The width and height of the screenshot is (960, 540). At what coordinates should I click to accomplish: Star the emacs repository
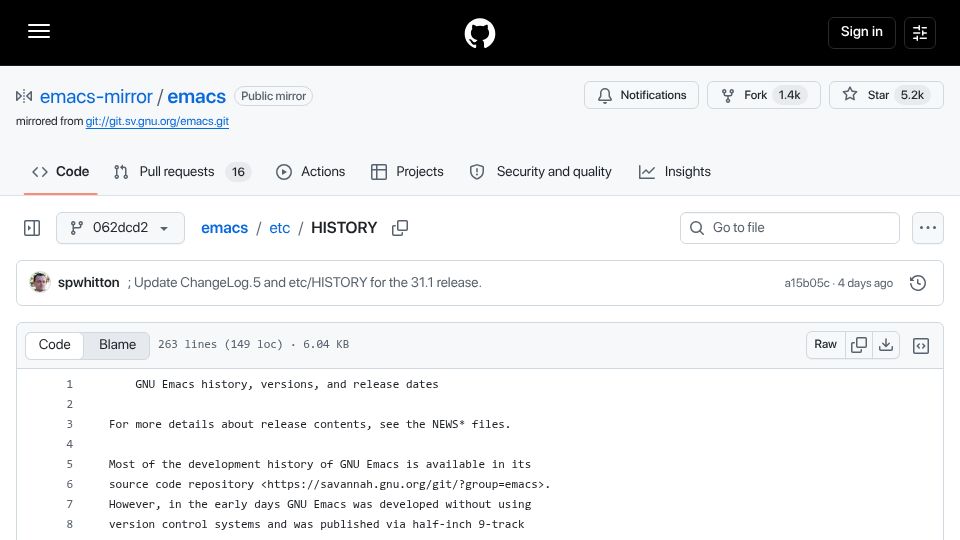click(x=886, y=95)
